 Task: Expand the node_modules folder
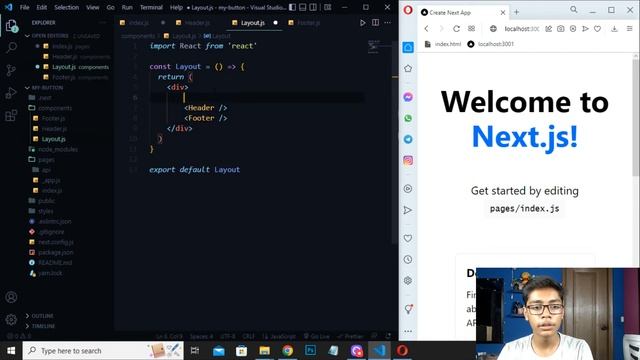pyautogui.click(x=58, y=149)
